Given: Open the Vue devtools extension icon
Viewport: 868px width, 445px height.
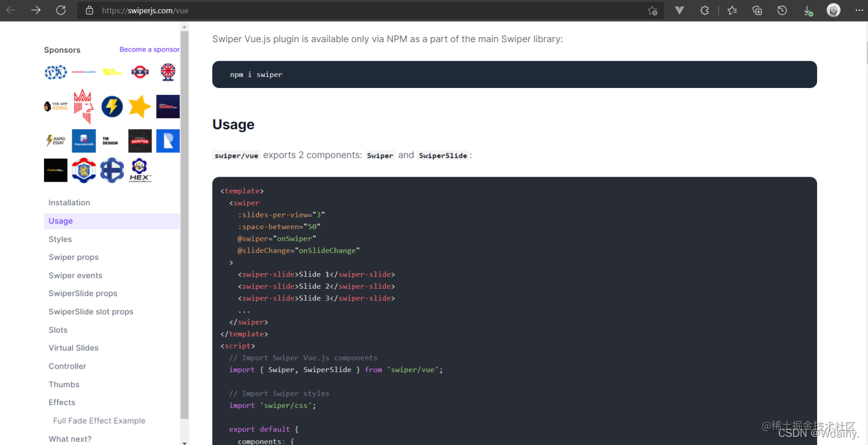Looking at the screenshot, I should click(679, 10).
